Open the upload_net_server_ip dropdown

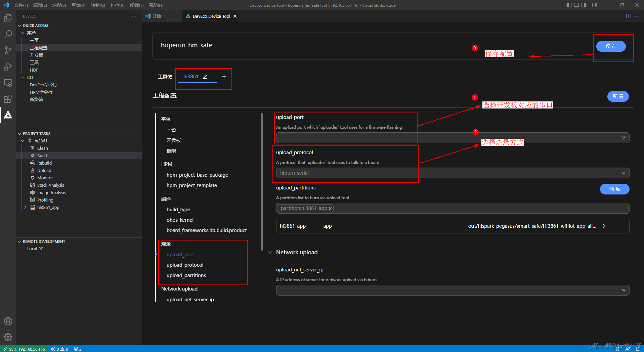453,290
